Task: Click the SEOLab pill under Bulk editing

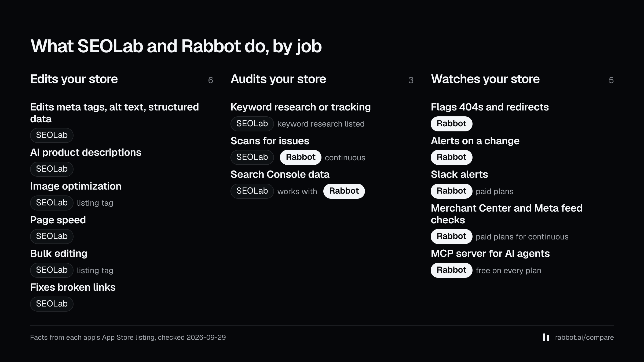Action: (x=52, y=270)
